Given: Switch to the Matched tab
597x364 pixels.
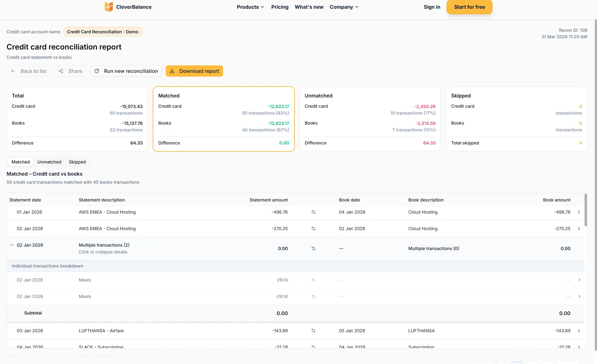Looking at the screenshot, I should tap(21, 162).
